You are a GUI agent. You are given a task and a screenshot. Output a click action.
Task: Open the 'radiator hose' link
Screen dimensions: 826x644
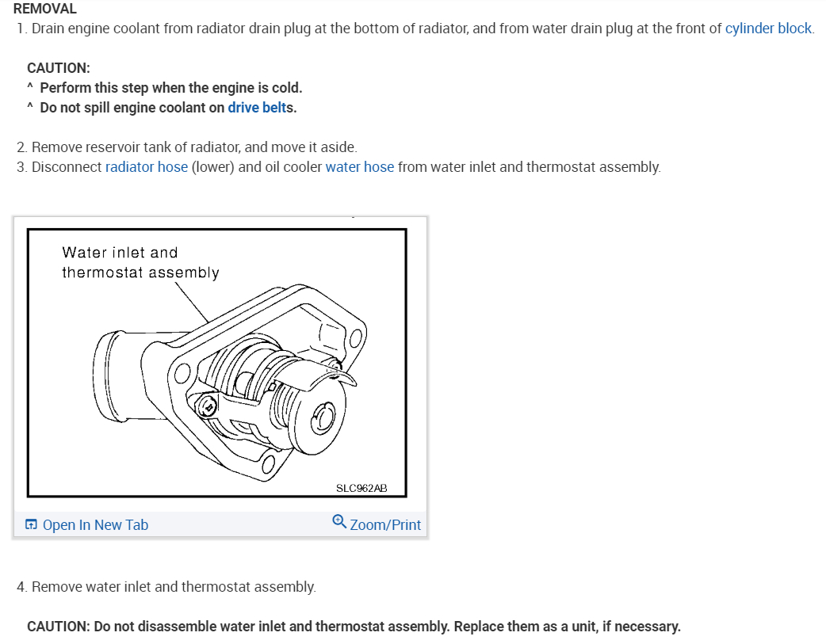(x=147, y=167)
